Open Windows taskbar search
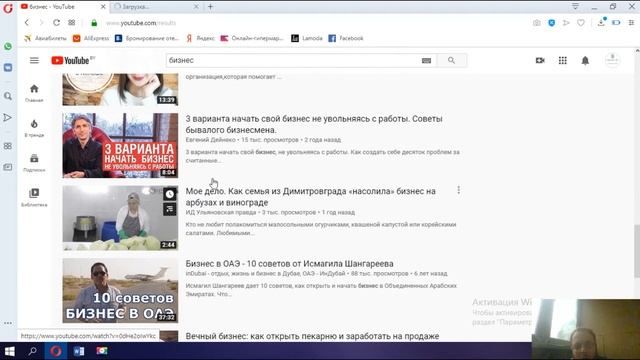Image resolution: width=640 pixels, height=360 pixels. [x=33, y=351]
